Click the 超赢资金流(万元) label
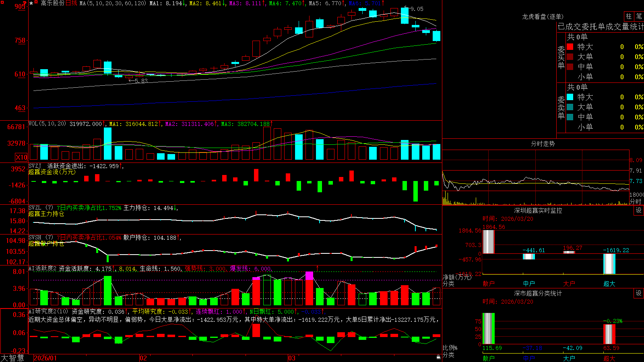This screenshot has height=362, width=644. tap(52, 172)
